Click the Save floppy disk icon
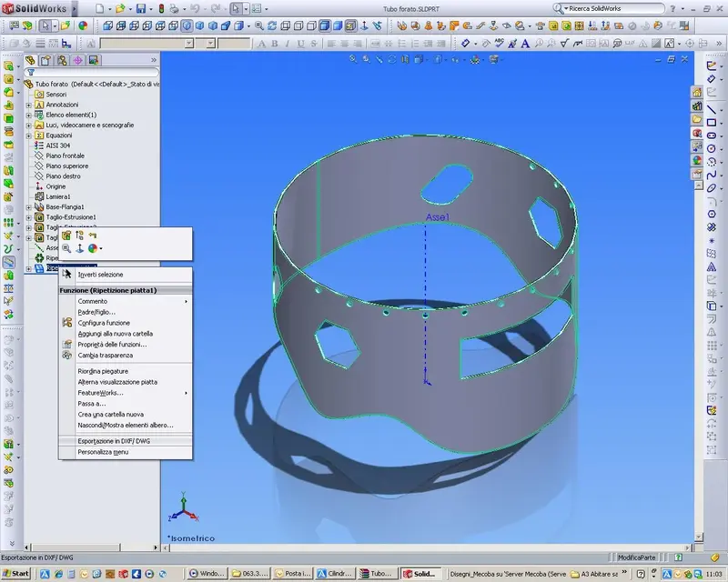 pos(141,8)
